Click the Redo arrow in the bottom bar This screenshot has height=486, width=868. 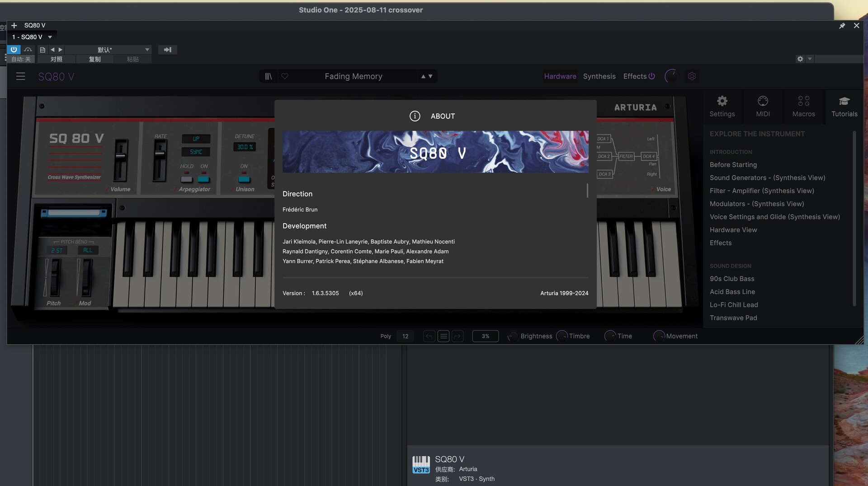coord(458,336)
